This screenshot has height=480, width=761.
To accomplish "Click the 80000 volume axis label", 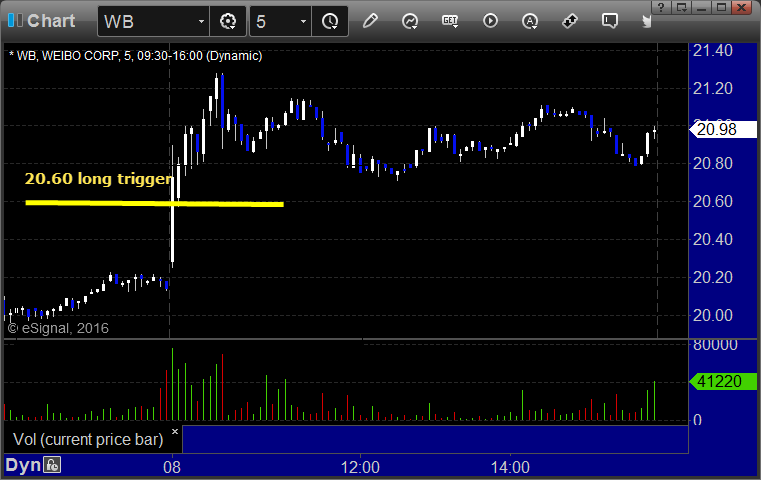I will click(x=715, y=345).
